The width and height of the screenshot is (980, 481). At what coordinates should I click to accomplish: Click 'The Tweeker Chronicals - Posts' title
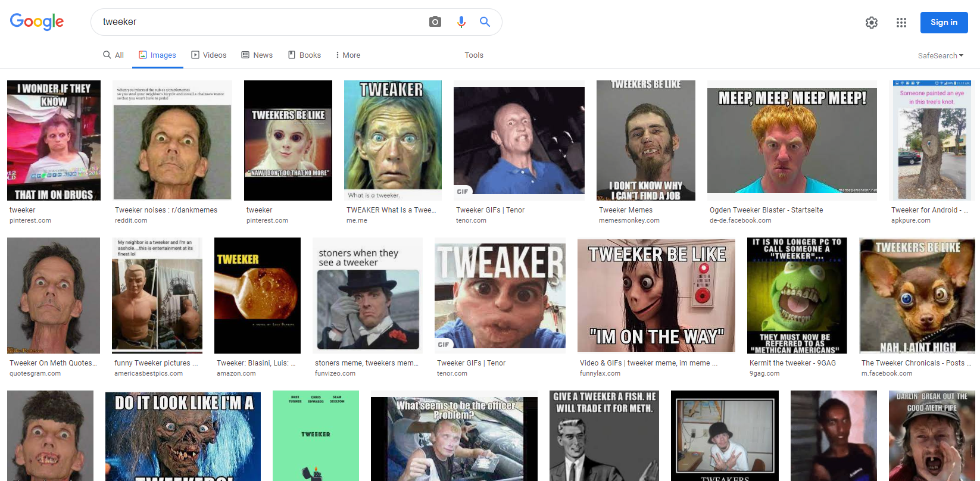point(916,363)
